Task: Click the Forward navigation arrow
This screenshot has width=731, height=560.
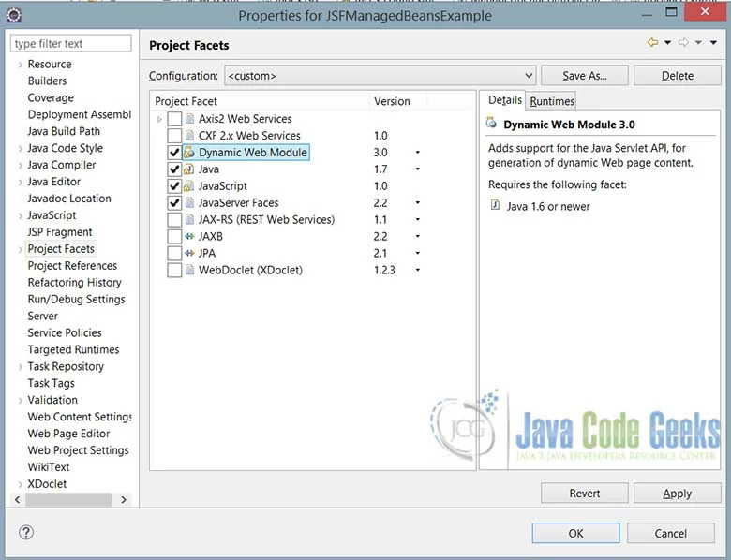Action: (x=683, y=43)
